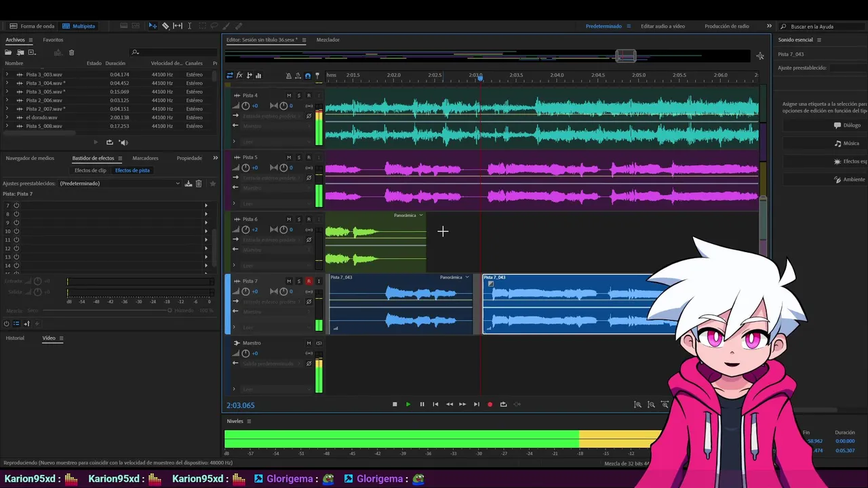Click the new file icon in Archivos

pos(32,52)
